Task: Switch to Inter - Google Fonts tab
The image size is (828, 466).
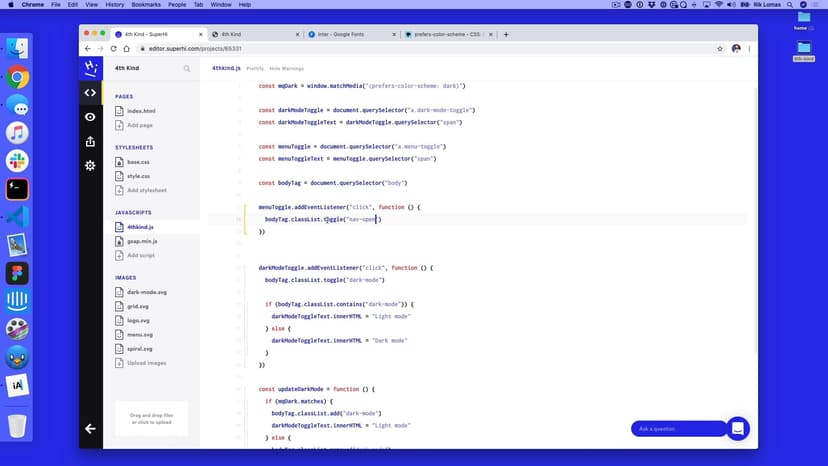Action: tap(349, 34)
